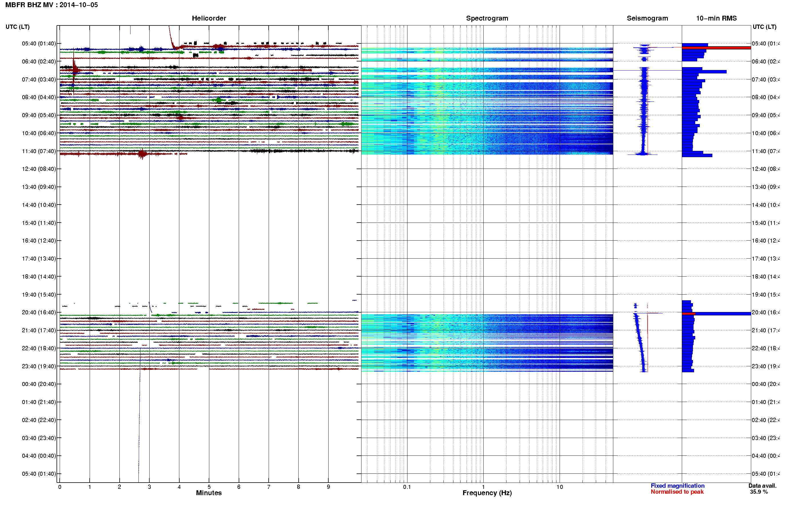Click the left '23:40 (19:40)' time label
This screenshot has height=508, width=812.
tap(39, 366)
